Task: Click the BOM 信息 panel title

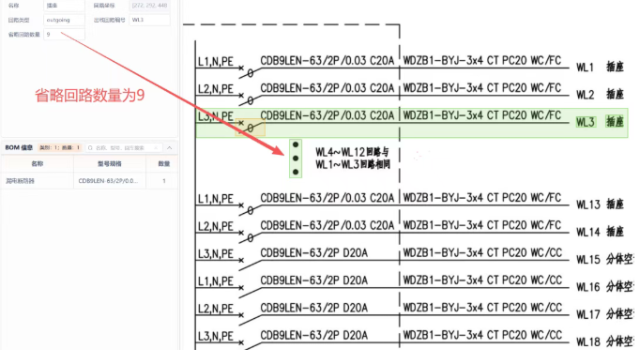Action: [x=19, y=147]
